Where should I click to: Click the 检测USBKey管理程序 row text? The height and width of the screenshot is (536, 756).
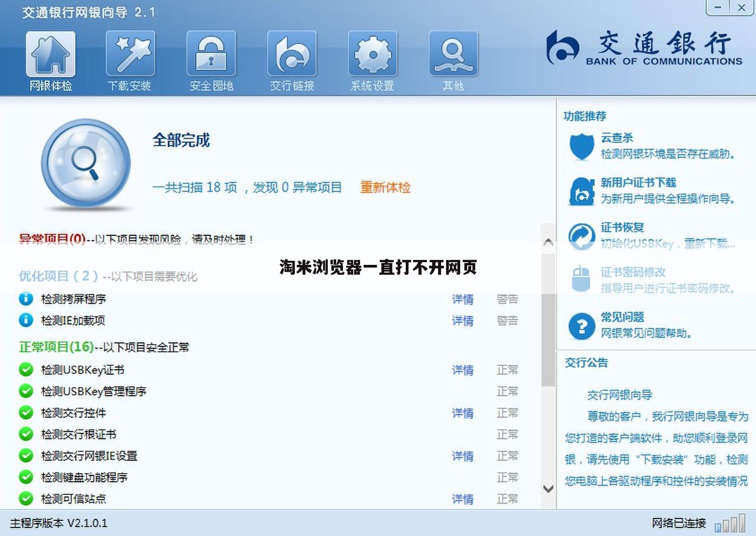click(94, 391)
